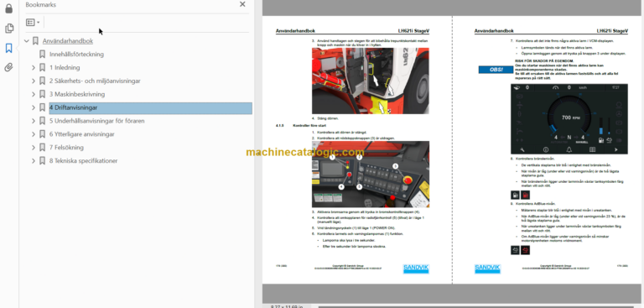
Task: Select the Bookmarks sidebar icon
Action: pyautogui.click(x=8, y=48)
